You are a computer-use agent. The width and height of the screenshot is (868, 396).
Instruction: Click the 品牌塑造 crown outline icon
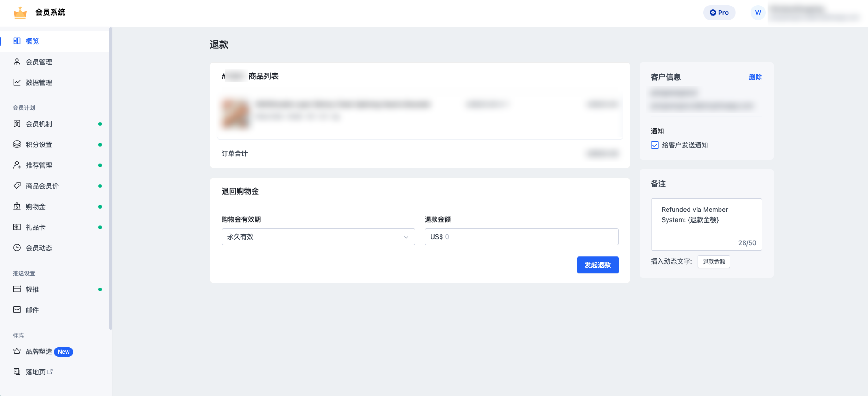[x=17, y=351]
